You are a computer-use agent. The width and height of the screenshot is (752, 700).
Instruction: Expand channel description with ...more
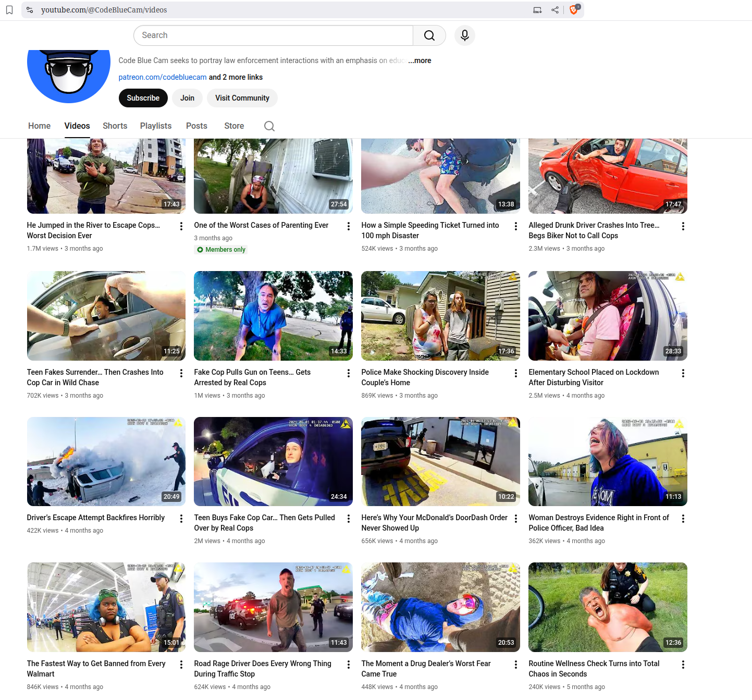[x=420, y=60]
